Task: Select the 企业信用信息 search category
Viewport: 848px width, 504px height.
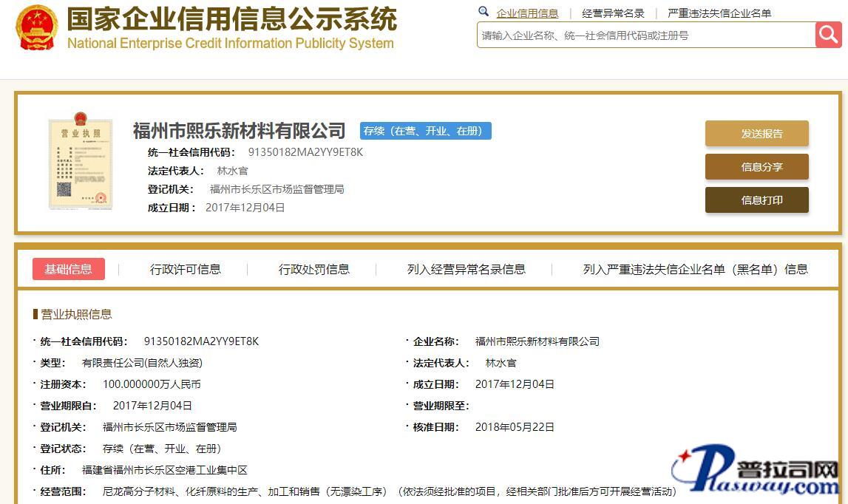Action: (527, 13)
